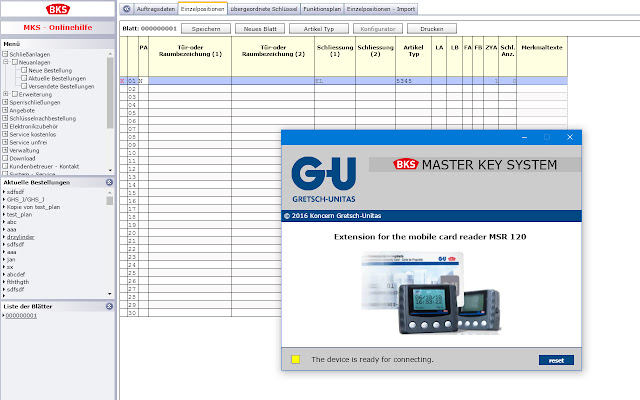Click the Speichern button
Screen dimensions: 640x400
pyautogui.click(x=206, y=29)
